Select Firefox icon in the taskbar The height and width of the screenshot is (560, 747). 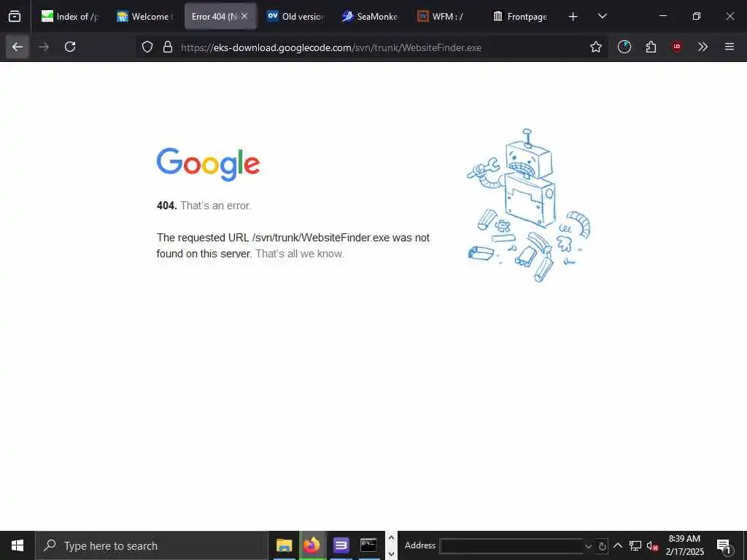[x=312, y=545]
